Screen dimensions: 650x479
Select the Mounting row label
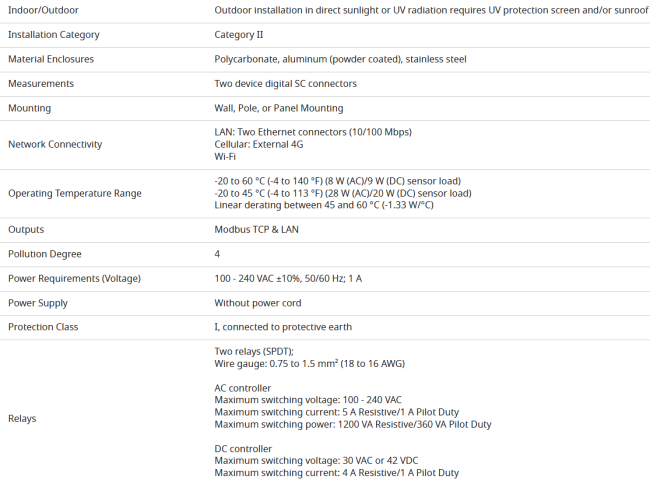(x=29, y=108)
